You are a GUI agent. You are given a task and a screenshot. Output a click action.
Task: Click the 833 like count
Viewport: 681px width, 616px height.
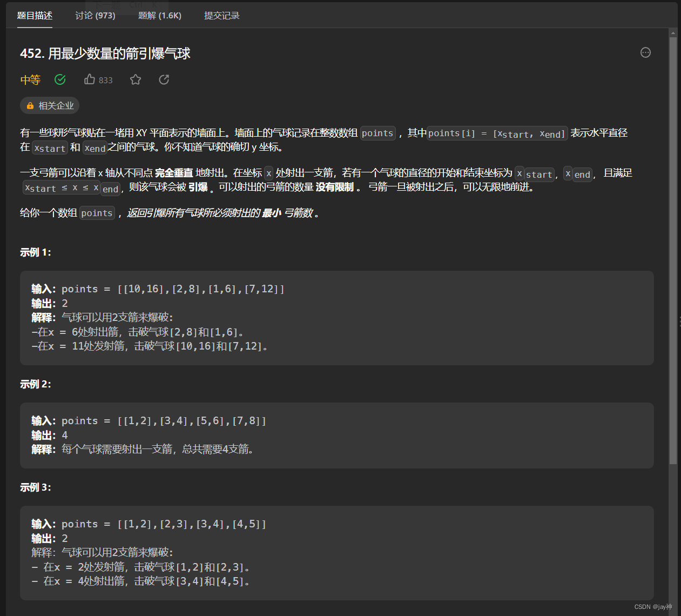click(105, 79)
